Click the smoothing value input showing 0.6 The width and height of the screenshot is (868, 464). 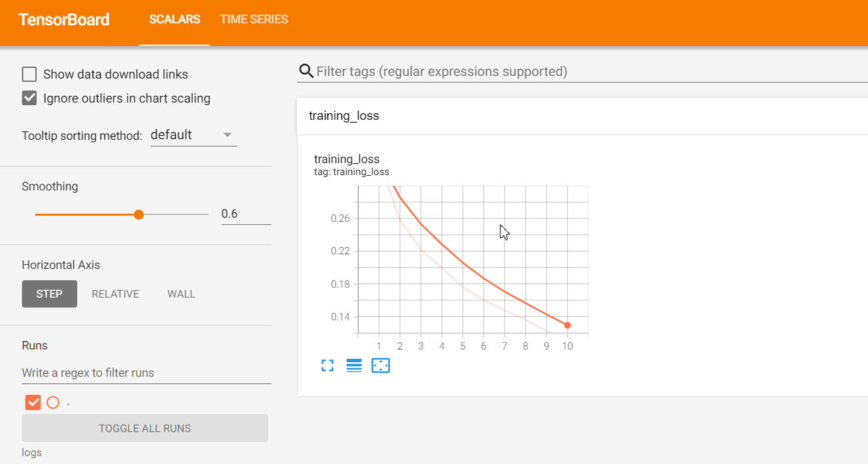(246, 214)
